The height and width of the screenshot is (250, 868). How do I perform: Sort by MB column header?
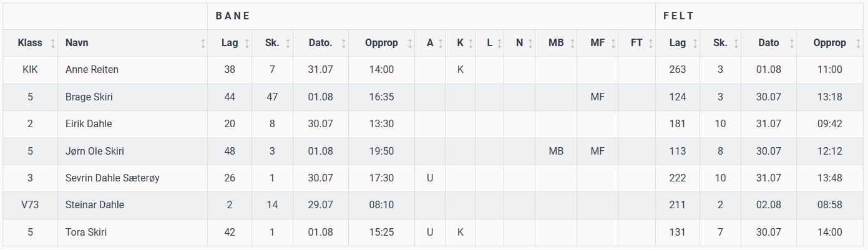(x=556, y=43)
